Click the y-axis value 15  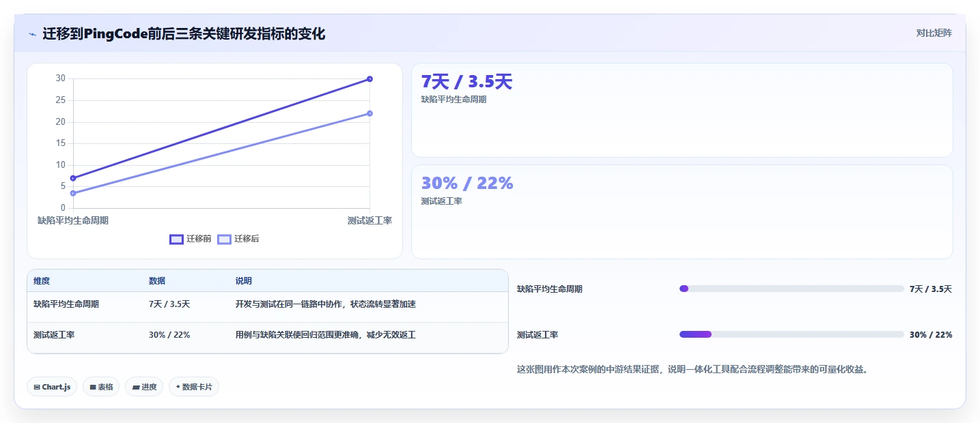[x=61, y=143]
